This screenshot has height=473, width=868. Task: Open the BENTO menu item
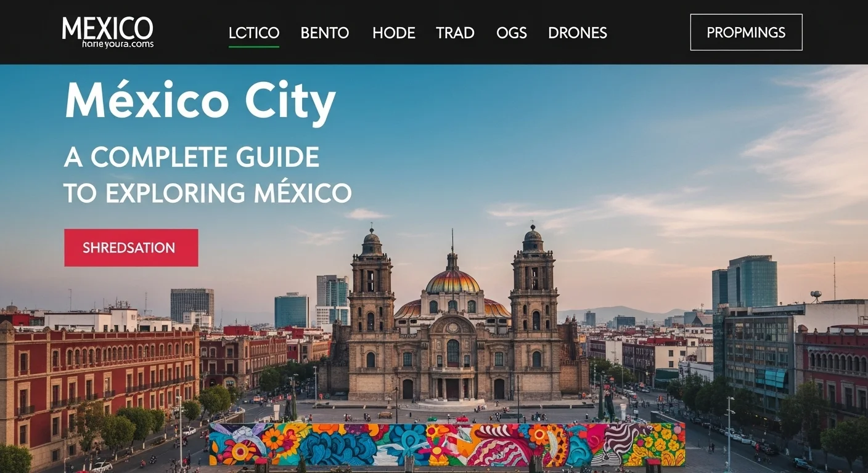point(325,33)
